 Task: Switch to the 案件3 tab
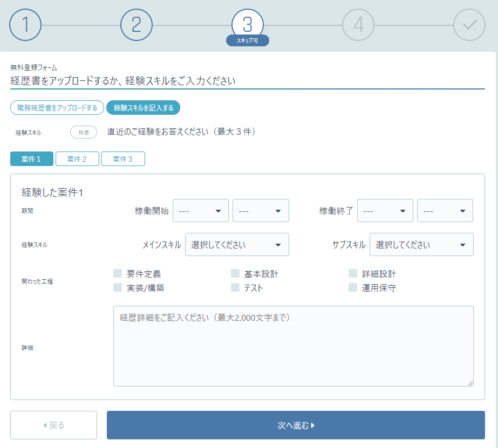point(123,159)
